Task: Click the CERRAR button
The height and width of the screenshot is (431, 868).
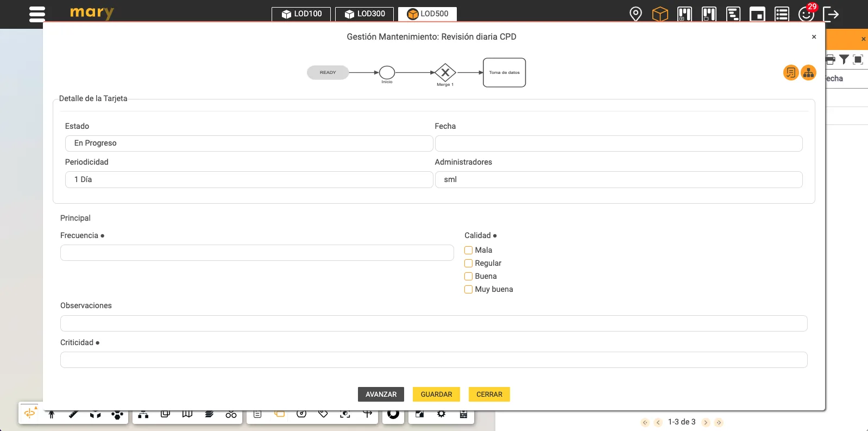Action: 489,394
